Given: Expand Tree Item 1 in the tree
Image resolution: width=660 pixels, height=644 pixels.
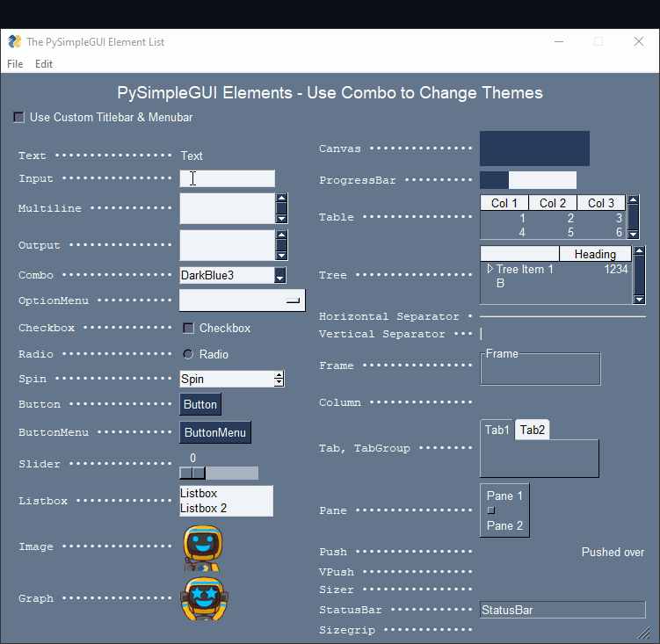Looking at the screenshot, I should coord(490,269).
